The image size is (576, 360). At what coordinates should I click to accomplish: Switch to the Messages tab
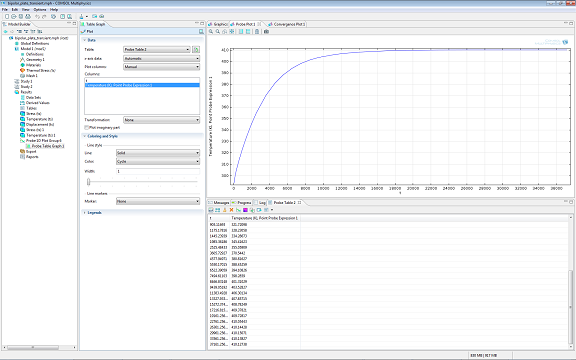219,203
